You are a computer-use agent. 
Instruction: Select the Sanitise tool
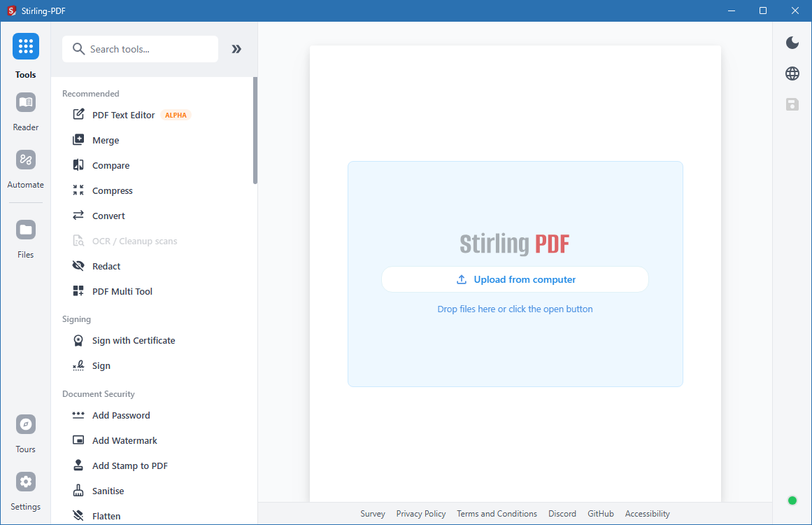[110, 490]
